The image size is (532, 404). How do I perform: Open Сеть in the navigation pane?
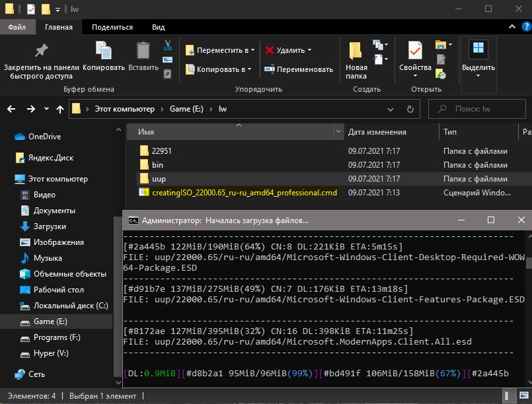36,374
